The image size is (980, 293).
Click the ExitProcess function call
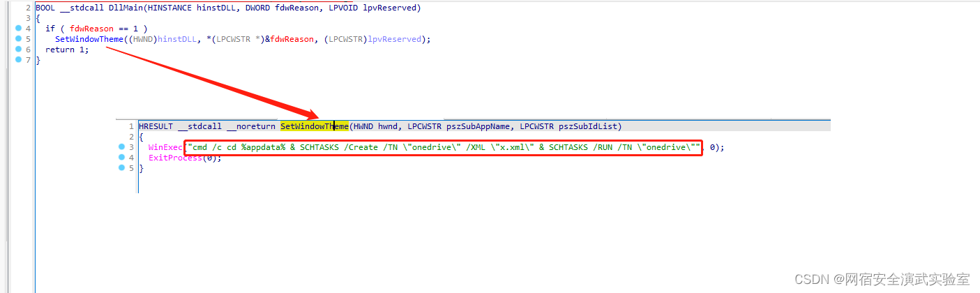click(x=174, y=158)
